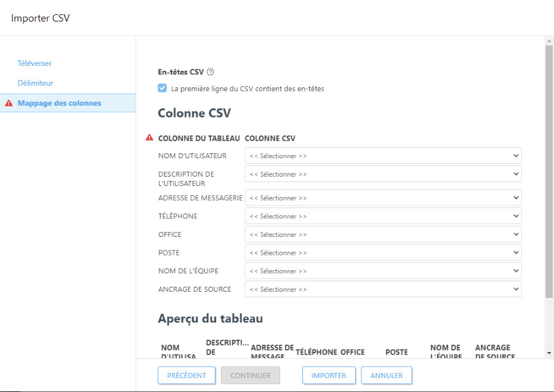The width and height of the screenshot is (554, 392).
Task: Click the red alert triangle near COLONNE DU TABLEAU
Action: click(x=148, y=138)
